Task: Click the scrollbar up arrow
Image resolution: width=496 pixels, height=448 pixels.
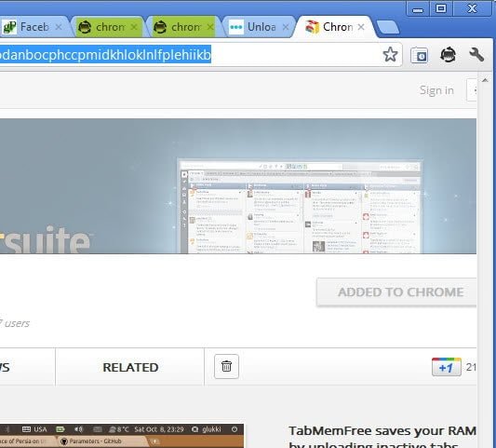Action: click(485, 80)
